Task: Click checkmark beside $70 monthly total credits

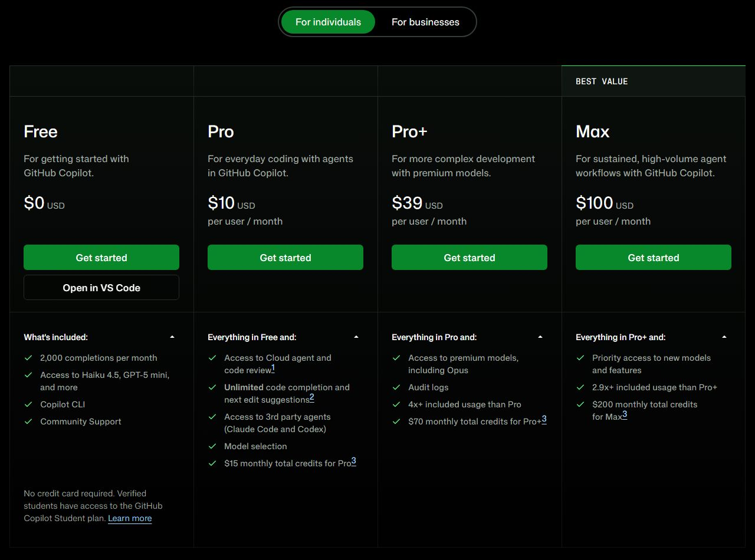Action: point(396,421)
